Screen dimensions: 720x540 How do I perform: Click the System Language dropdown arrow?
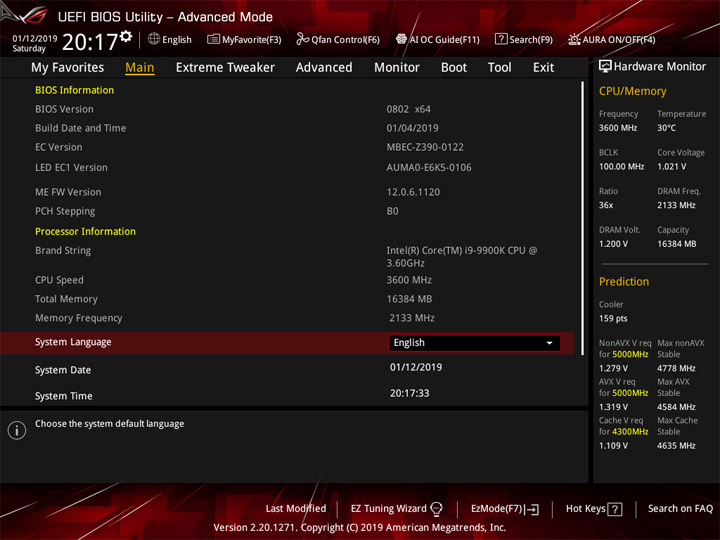pos(549,343)
